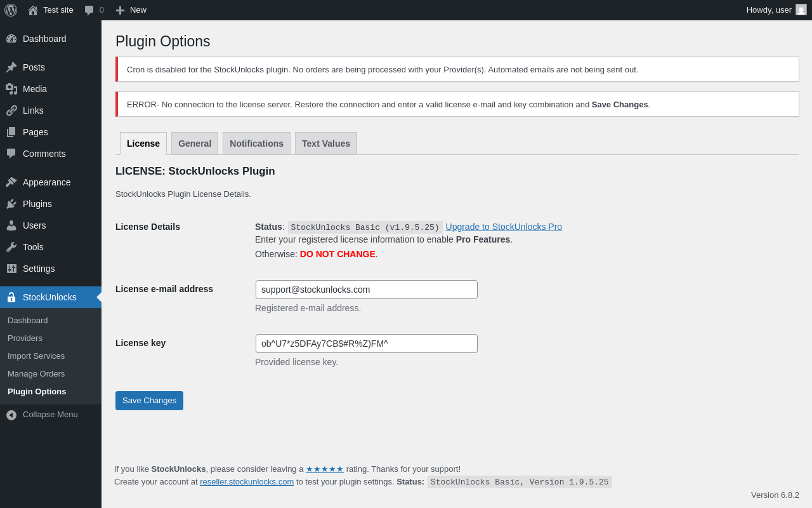The height and width of the screenshot is (508, 812).
Task: Open the Notifications tab
Action: click(256, 144)
